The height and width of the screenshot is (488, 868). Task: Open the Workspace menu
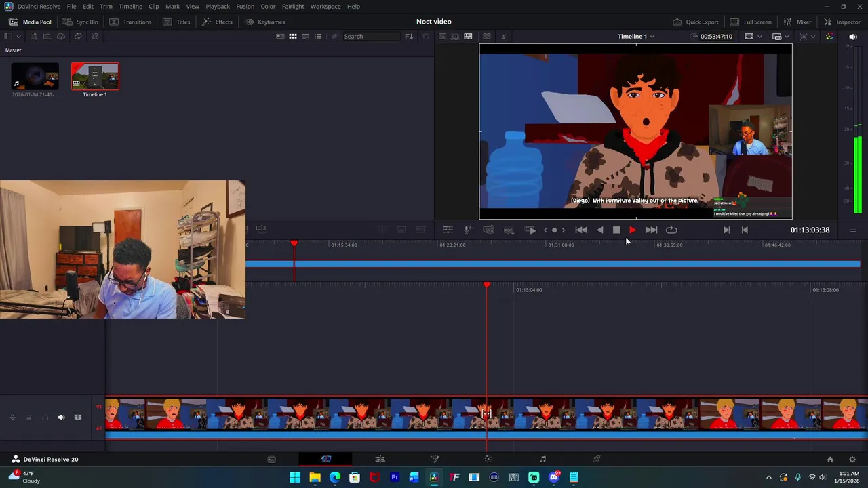click(325, 6)
